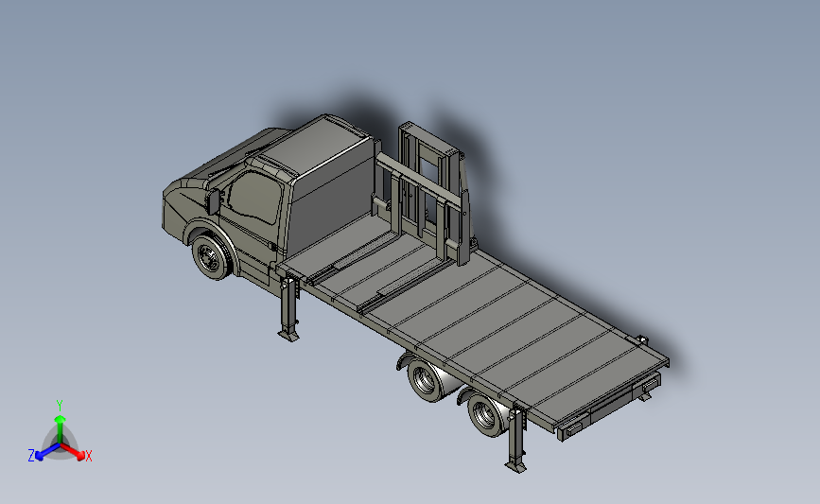Select the front wheel of the truck
The width and height of the screenshot is (820, 504).
pyautogui.click(x=211, y=256)
